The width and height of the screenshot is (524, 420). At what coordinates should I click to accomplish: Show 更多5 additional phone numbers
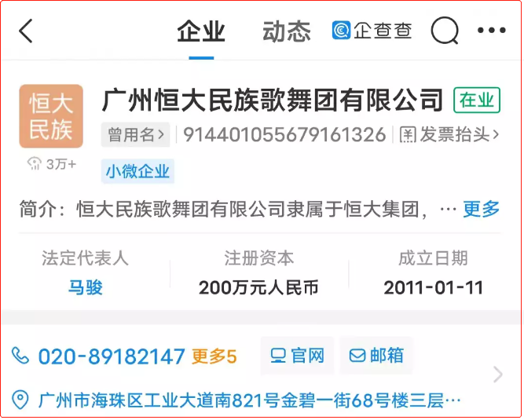(214, 356)
